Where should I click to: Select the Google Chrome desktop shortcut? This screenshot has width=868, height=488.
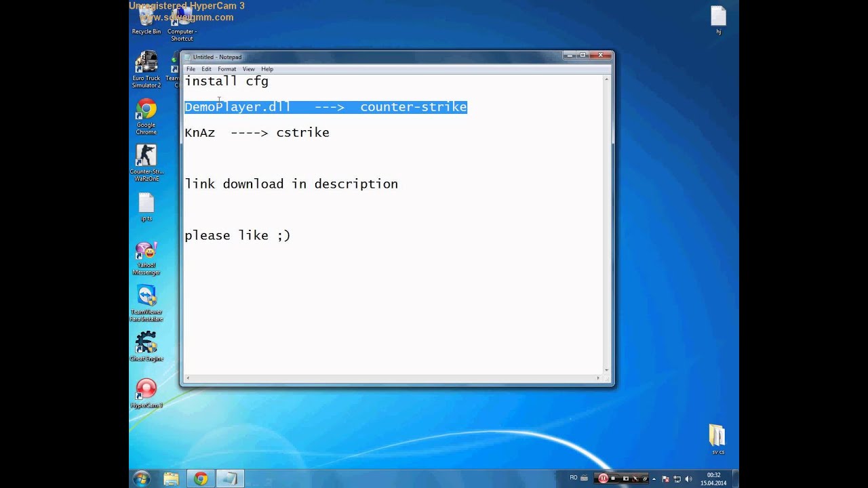[146, 117]
